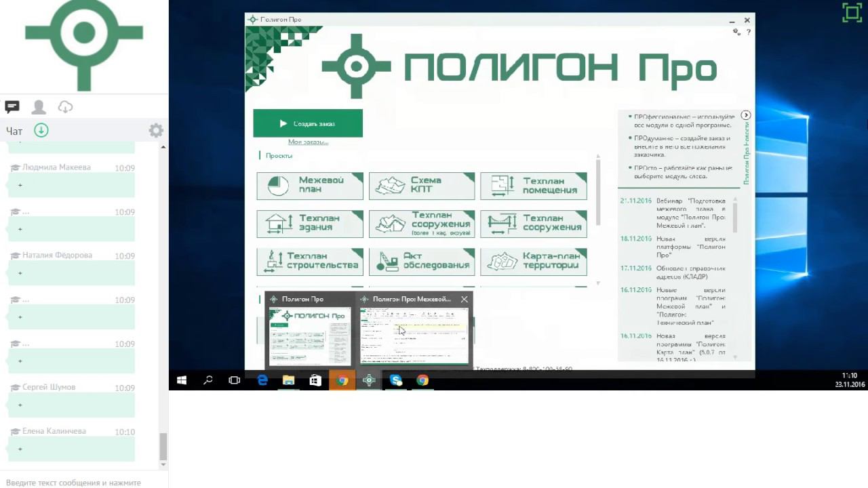Click the projects list scrollbar thumb
The width and height of the screenshot is (868, 488).
(598, 193)
